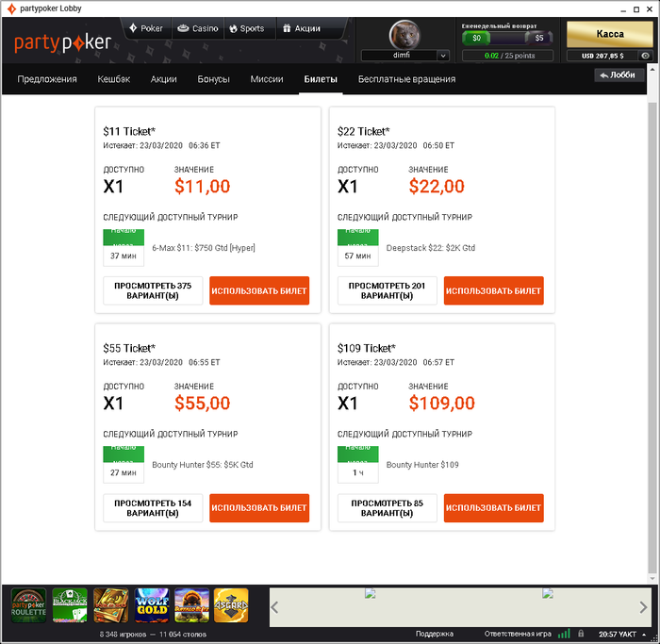Launch the Asgard slot icon
The height and width of the screenshot is (644, 660).
(x=231, y=605)
